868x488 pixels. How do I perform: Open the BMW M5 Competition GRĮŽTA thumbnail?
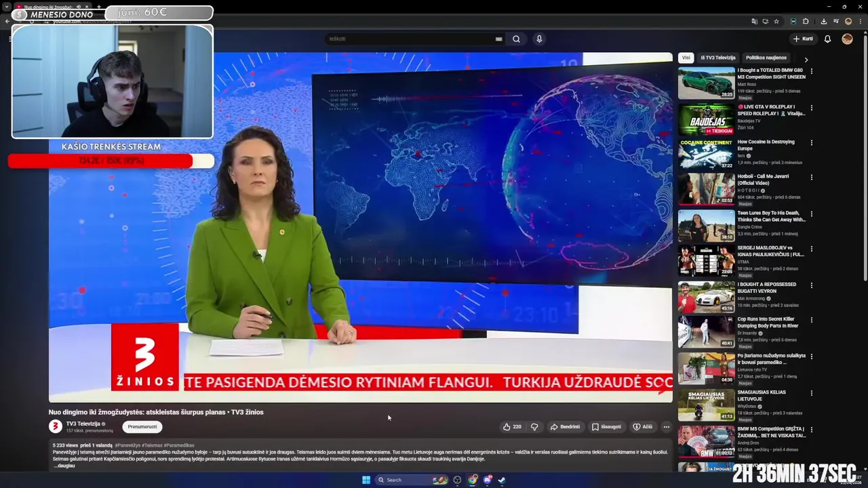(707, 441)
